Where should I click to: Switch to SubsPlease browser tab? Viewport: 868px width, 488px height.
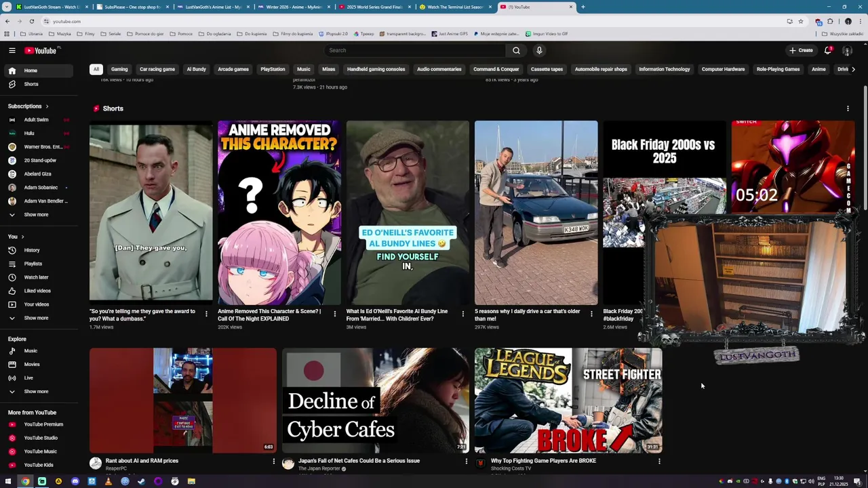point(133,7)
